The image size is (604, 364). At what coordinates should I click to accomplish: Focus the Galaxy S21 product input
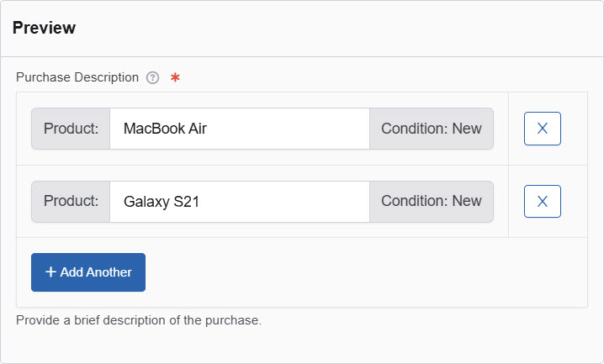pos(239,202)
